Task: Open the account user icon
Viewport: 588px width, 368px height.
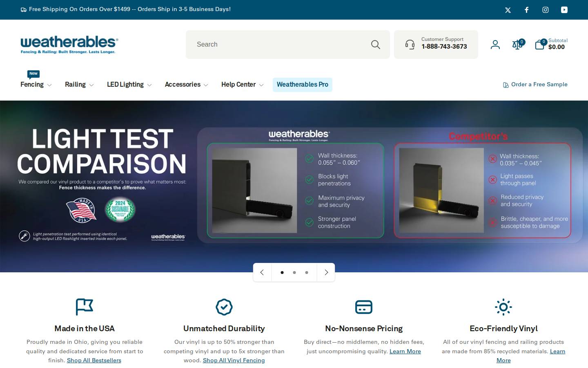Action: click(x=495, y=45)
